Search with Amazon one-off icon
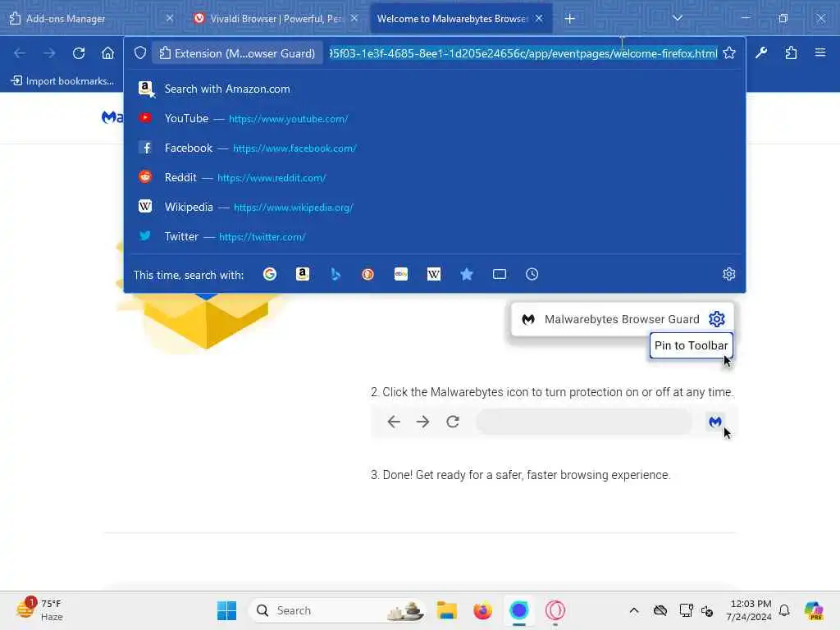 (303, 274)
